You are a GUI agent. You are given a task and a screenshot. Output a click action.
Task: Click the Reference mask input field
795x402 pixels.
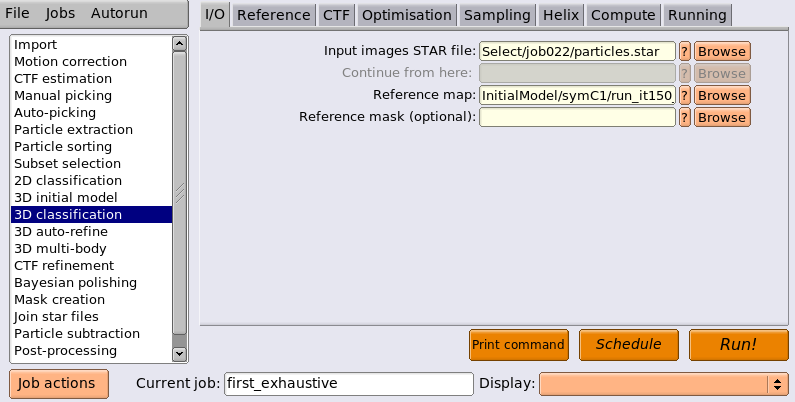point(577,117)
